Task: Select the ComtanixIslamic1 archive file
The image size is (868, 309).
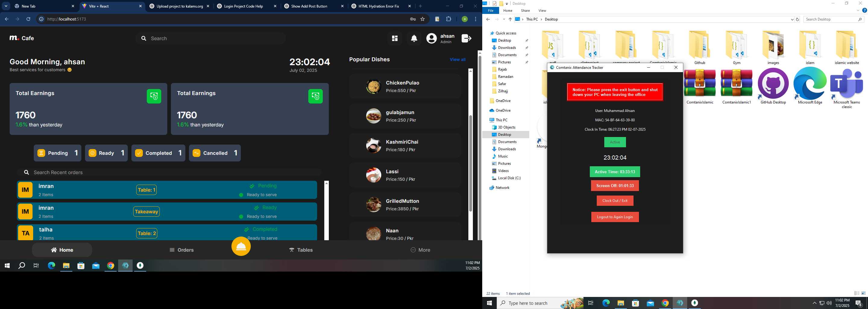Action: coord(737,86)
